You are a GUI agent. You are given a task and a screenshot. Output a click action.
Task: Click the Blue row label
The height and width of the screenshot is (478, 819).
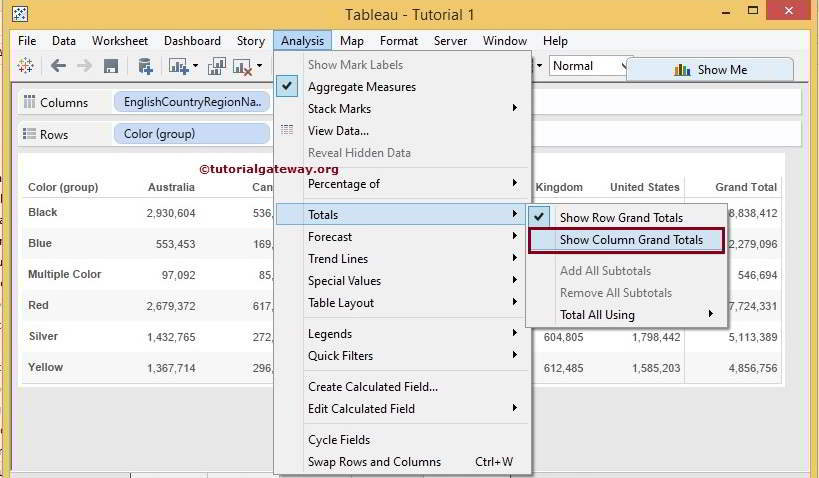[40, 243]
